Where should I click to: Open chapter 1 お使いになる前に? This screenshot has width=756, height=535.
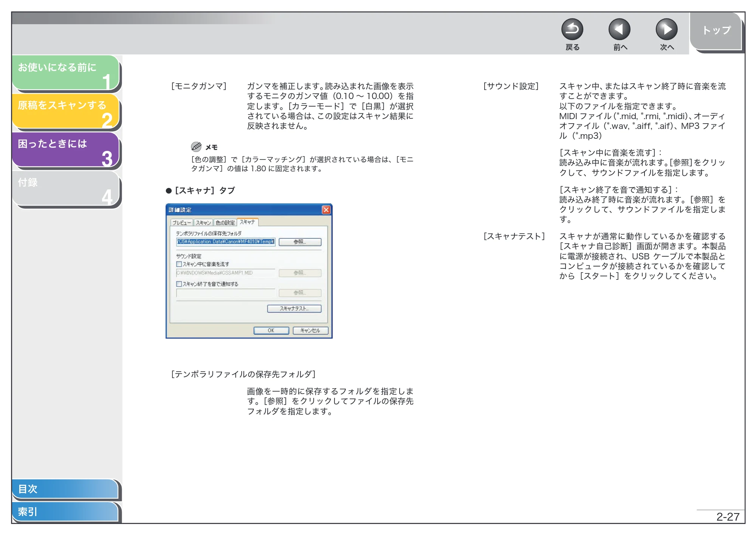(66, 73)
